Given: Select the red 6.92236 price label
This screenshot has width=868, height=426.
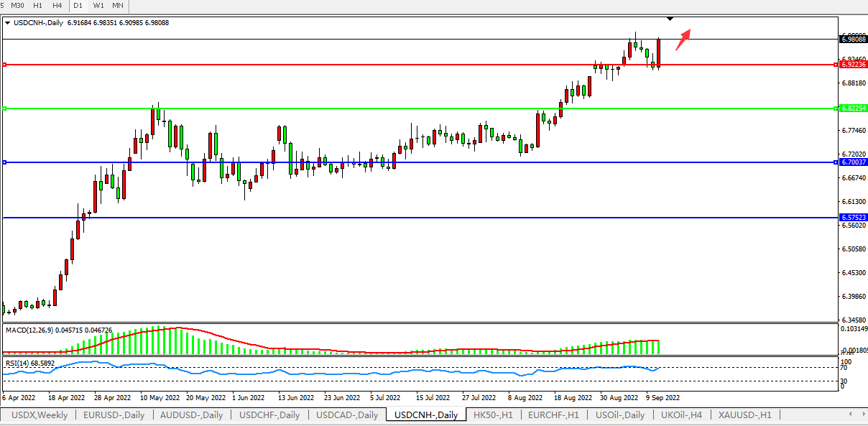Looking at the screenshot, I should pos(853,65).
